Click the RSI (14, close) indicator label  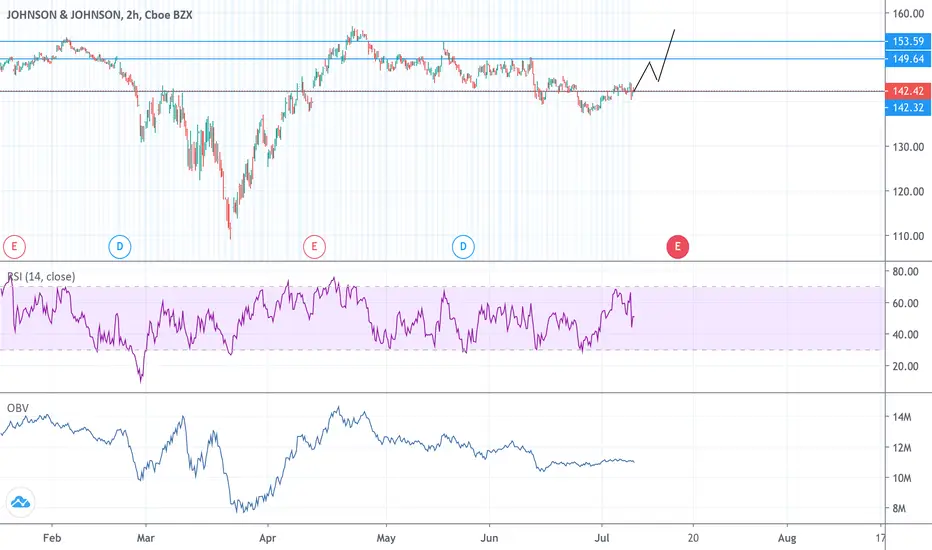coord(41,276)
